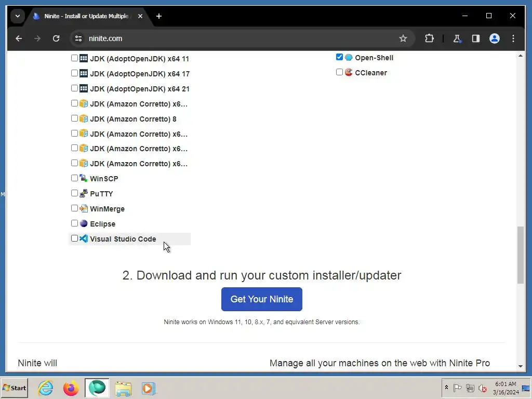Click the scrollbar down arrow
Image resolution: width=532 pixels, height=399 pixels.
point(521,366)
